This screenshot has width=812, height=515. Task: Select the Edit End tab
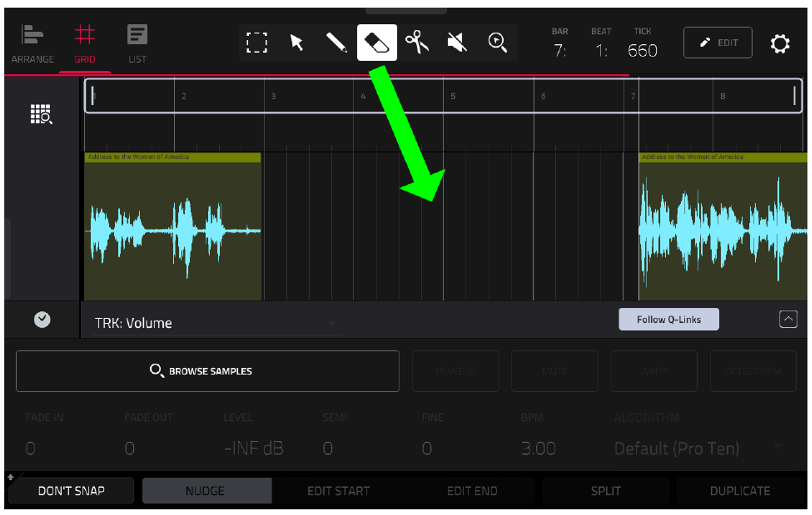click(472, 491)
